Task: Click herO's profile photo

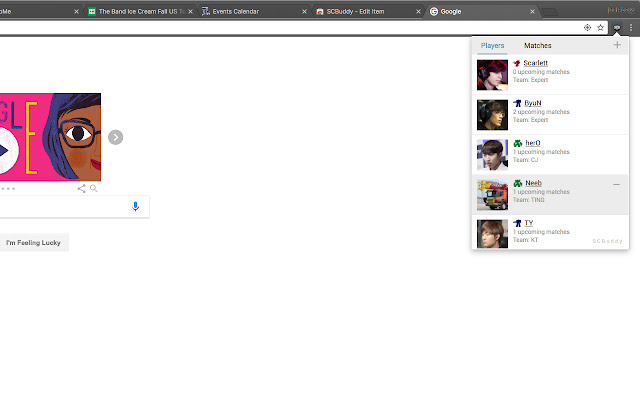Action: point(492,155)
